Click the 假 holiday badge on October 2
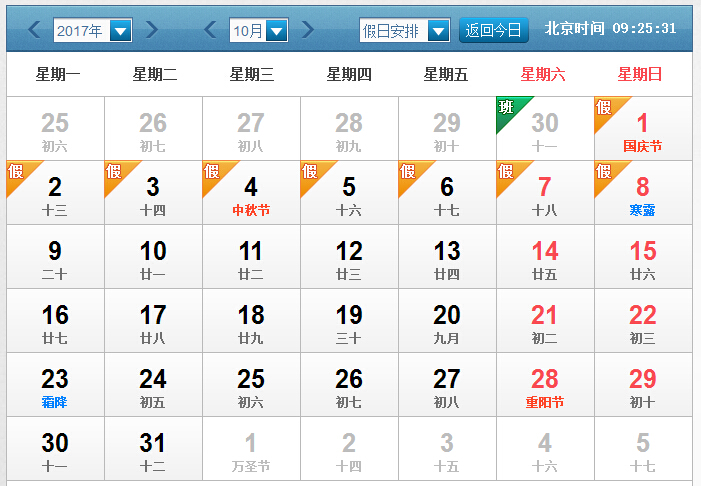701x486 pixels. point(18,172)
